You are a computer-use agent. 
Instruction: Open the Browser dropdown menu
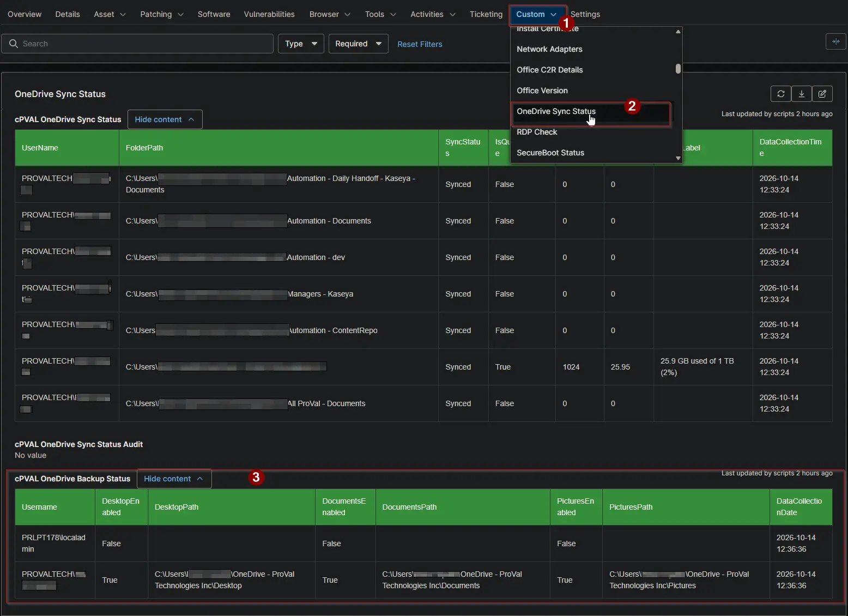[x=330, y=14]
